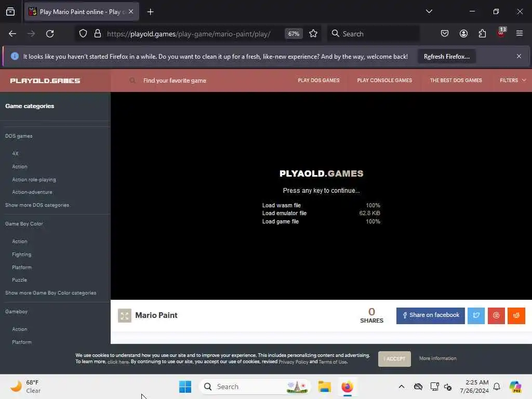This screenshot has height=399, width=532.
Task: Expand Show more Game Boy Color categories
Action: [x=50, y=293]
